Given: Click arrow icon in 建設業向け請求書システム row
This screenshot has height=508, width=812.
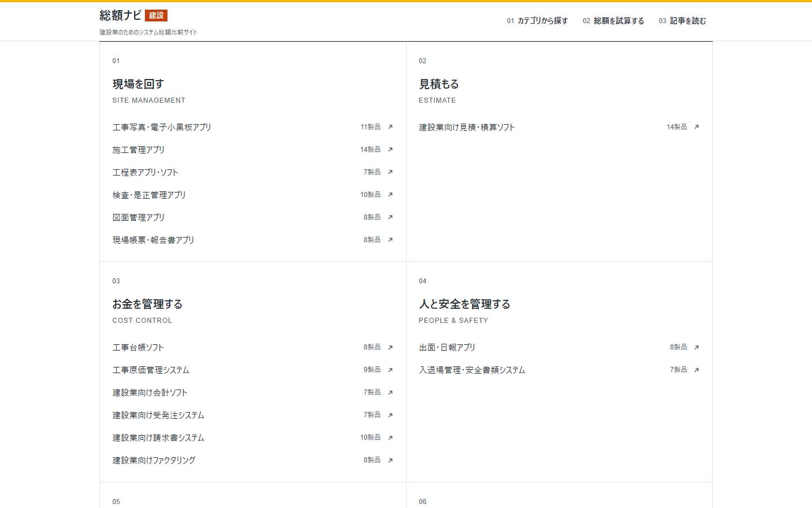Looking at the screenshot, I should point(390,437).
